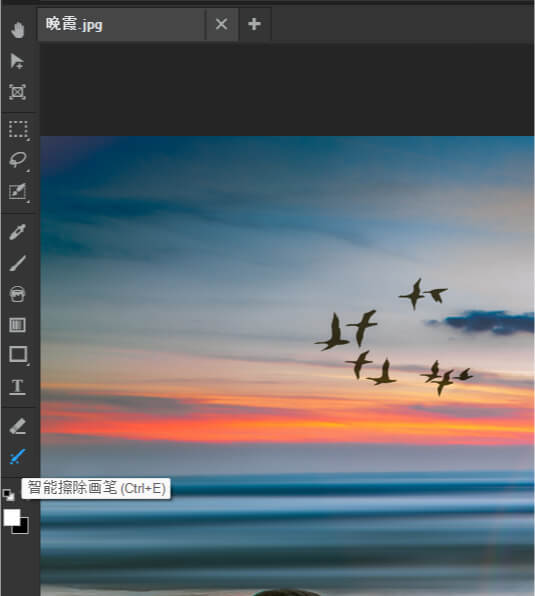Select the Move arrow tool

17,61
